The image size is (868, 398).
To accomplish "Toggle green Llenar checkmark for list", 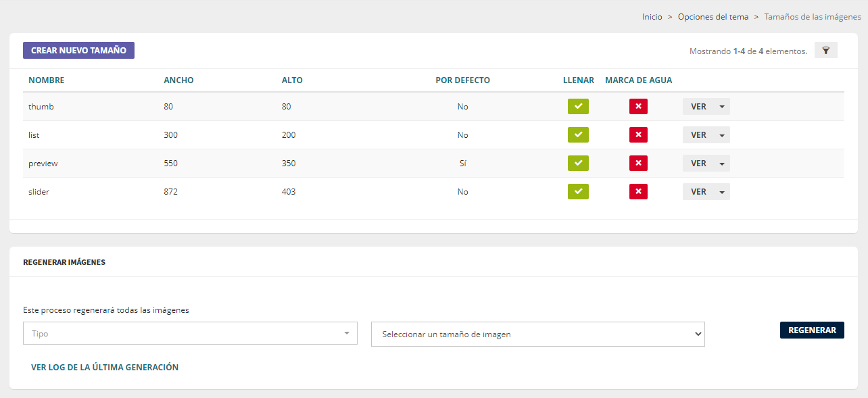I will coord(578,135).
